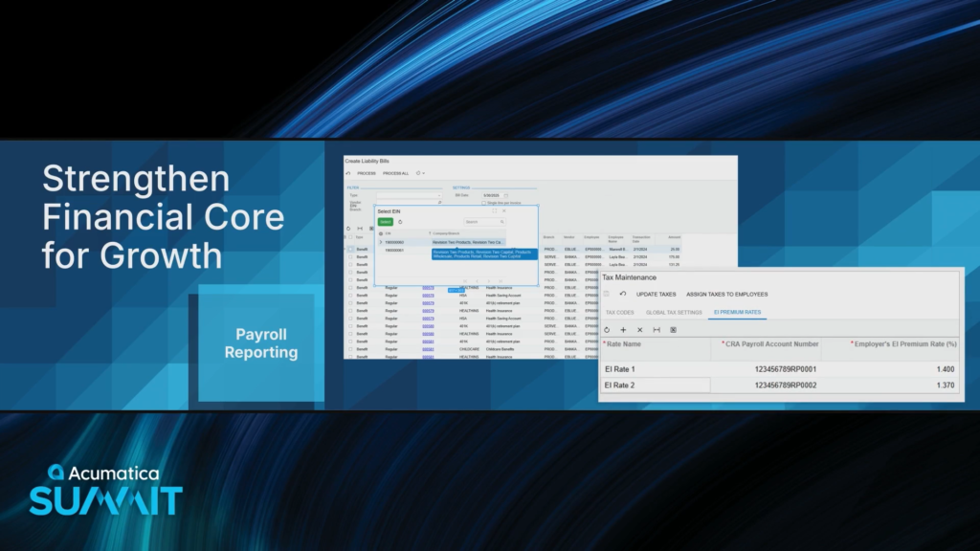Toggle the select-all checkbox in grid header
Image resolution: width=980 pixels, height=551 pixels.
pyautogui.click(x=350, y=236)
